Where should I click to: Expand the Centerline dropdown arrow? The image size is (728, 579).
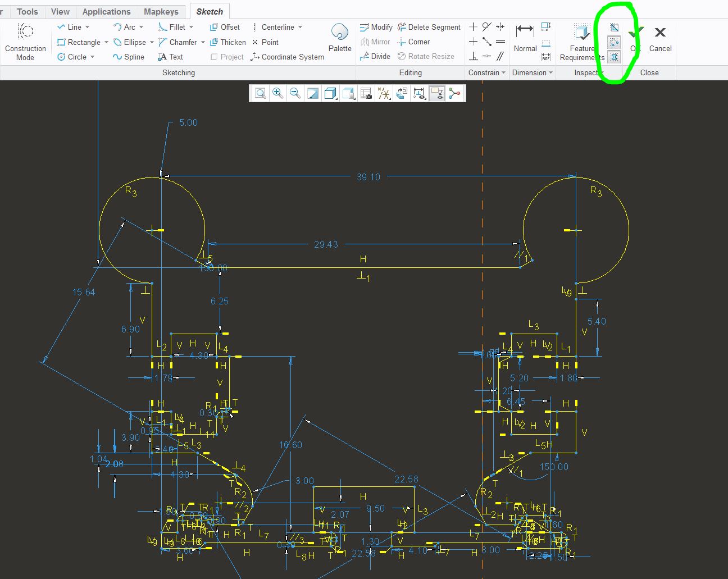[300, 27]
